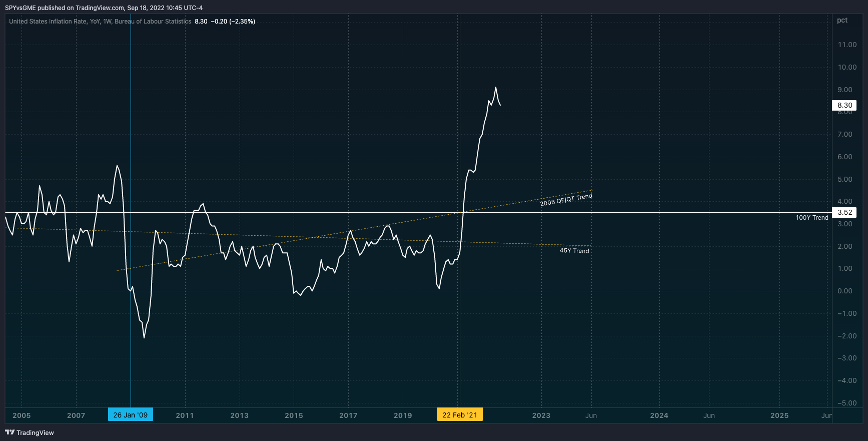
Task: Click the 6.00 price axis value
Action: click(x=845, y=157)
